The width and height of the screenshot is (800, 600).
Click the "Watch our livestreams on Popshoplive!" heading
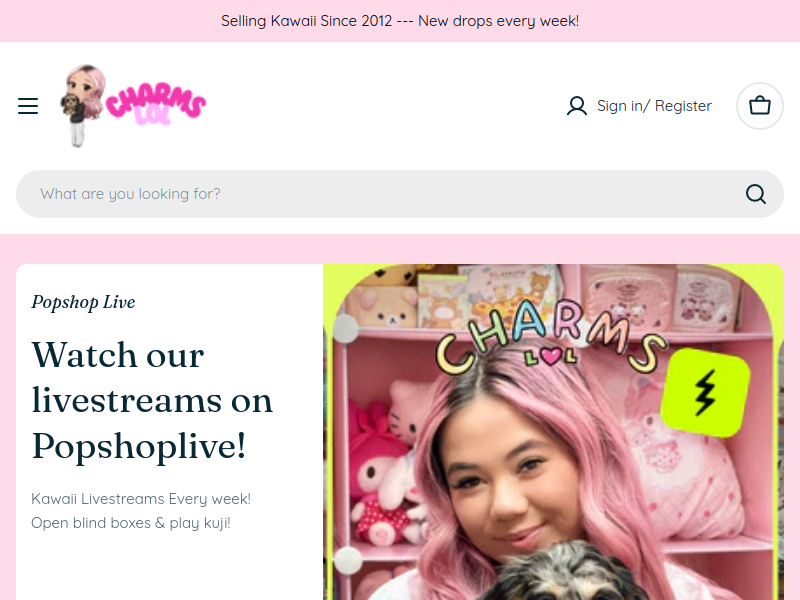pyautogui.click(x=152, y=400)
